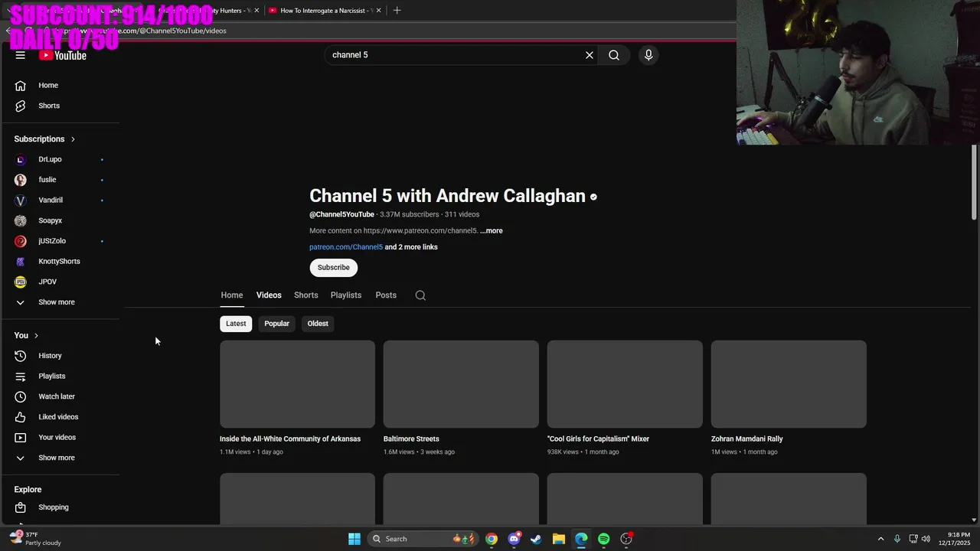Close How To Interrogate a Narcissist tab

pyautogui.click(x=380, y=11)
